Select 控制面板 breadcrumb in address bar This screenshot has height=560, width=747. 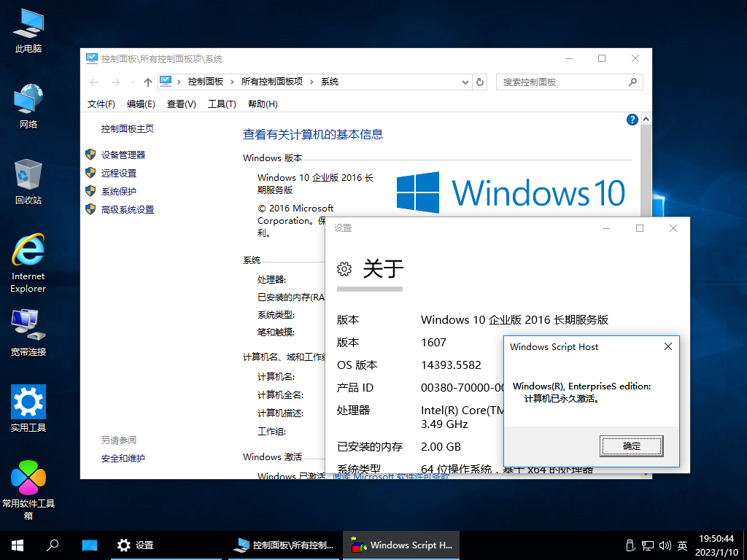coord(205,82)
